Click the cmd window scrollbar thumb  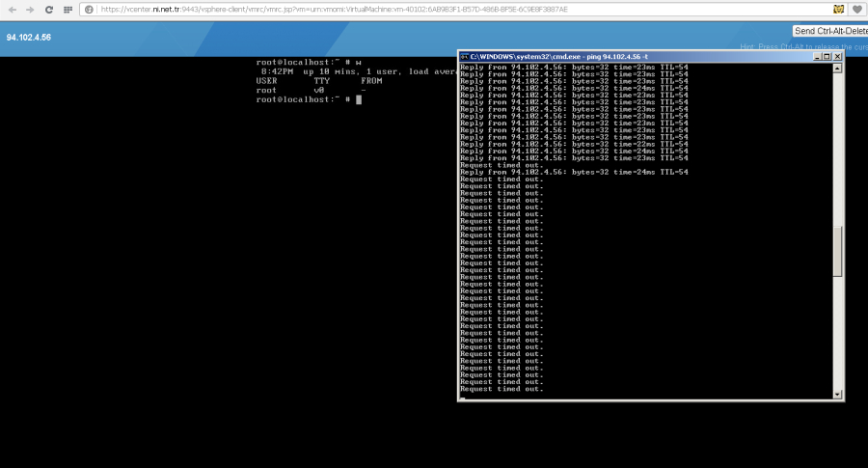tap(837, 251)
